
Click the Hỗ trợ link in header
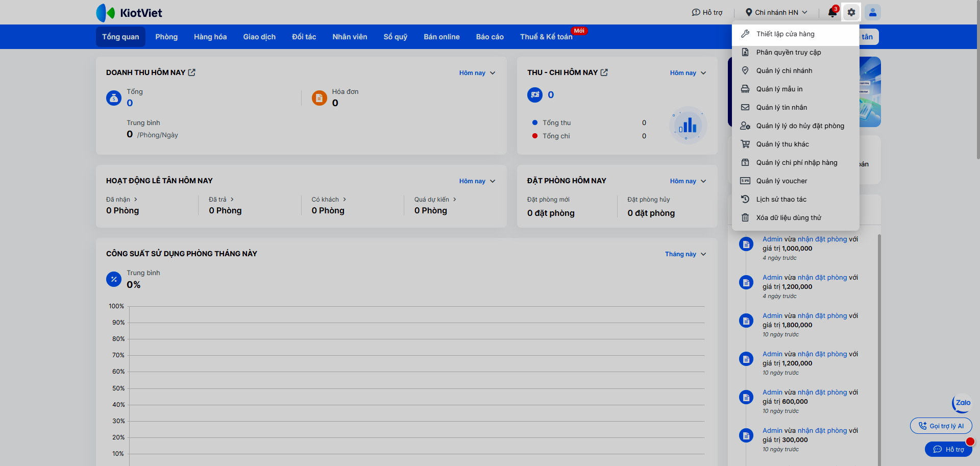tap(707, 12)
